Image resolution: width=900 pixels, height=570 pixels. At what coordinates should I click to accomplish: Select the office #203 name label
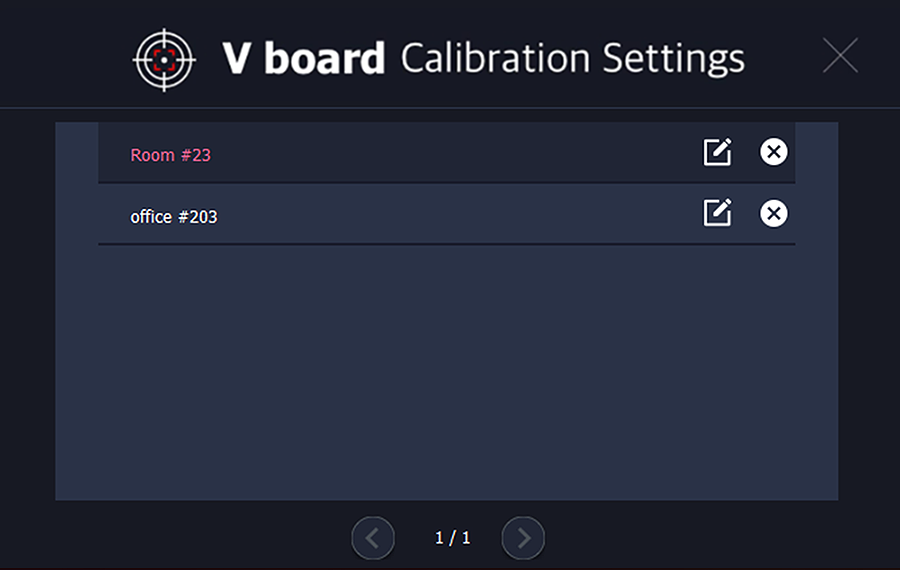click(x=174, y=216)
